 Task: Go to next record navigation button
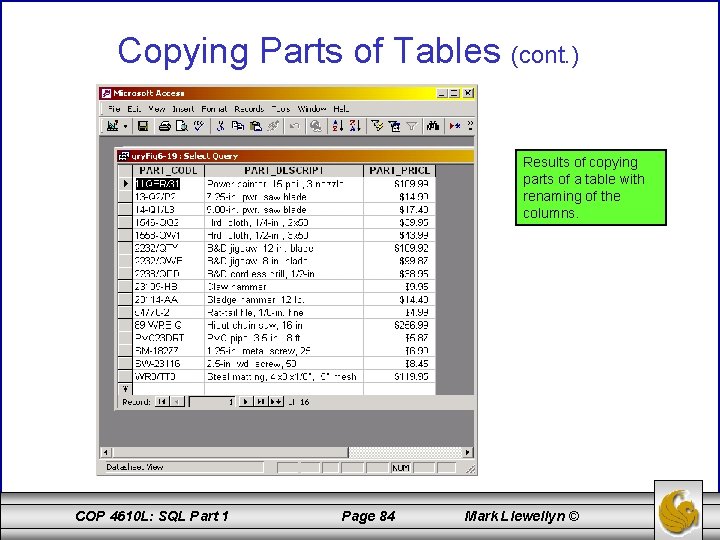point(246,402)
